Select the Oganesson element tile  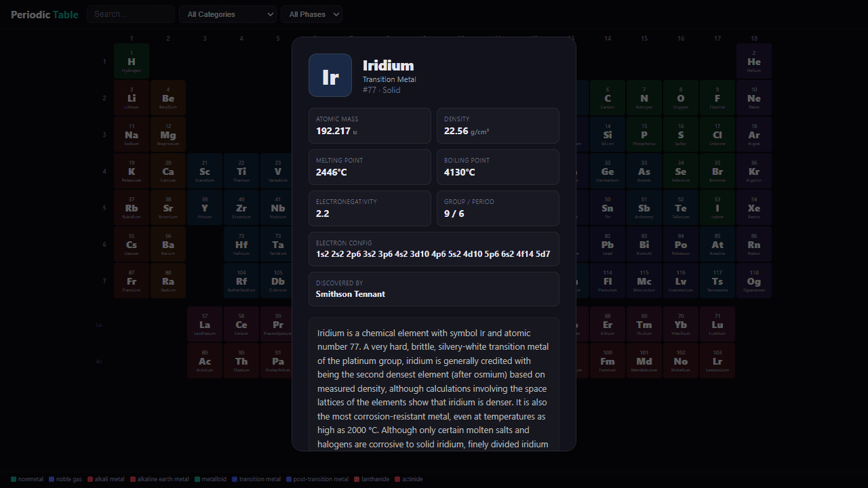pos(754,281)
